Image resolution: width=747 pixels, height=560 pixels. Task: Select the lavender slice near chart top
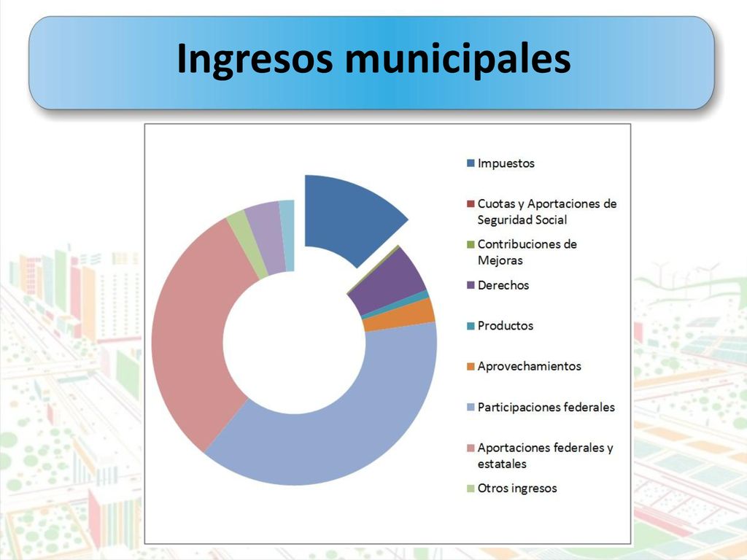pos(267,238)
